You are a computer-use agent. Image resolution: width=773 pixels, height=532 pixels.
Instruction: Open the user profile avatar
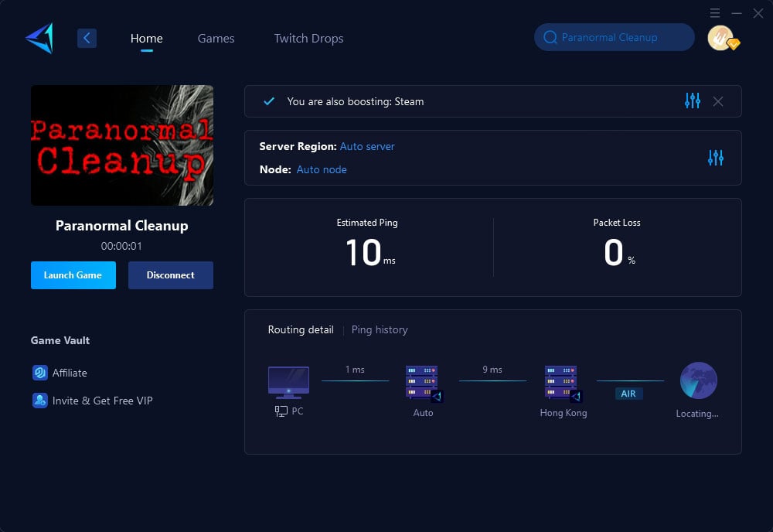tap(721, 38)
